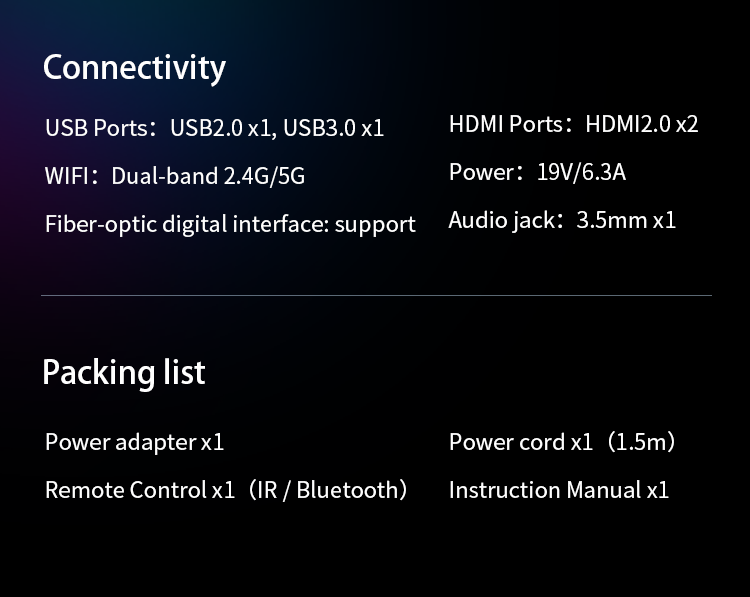
Task: Select the Dual-band 2.4G/5G text
Action: click(x=208, y=177)
